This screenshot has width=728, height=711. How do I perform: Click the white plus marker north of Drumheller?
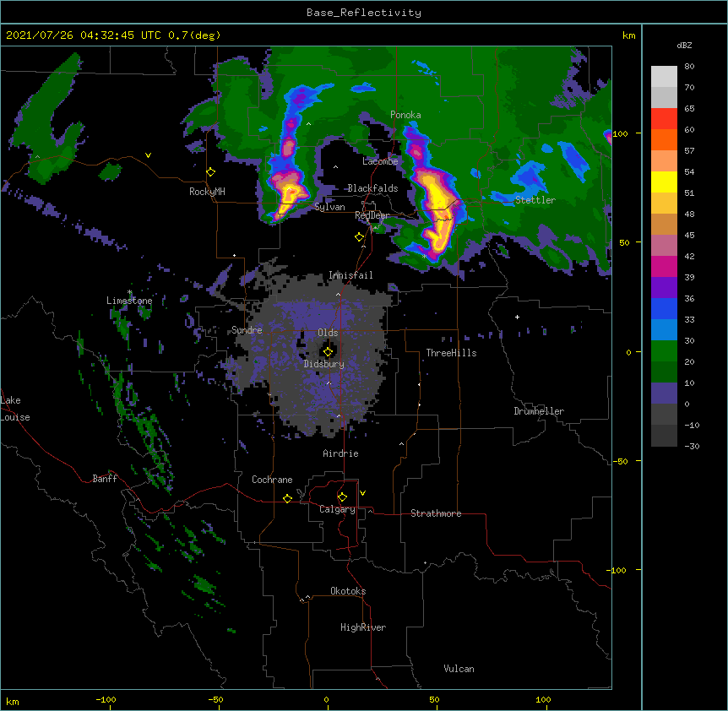517,317
